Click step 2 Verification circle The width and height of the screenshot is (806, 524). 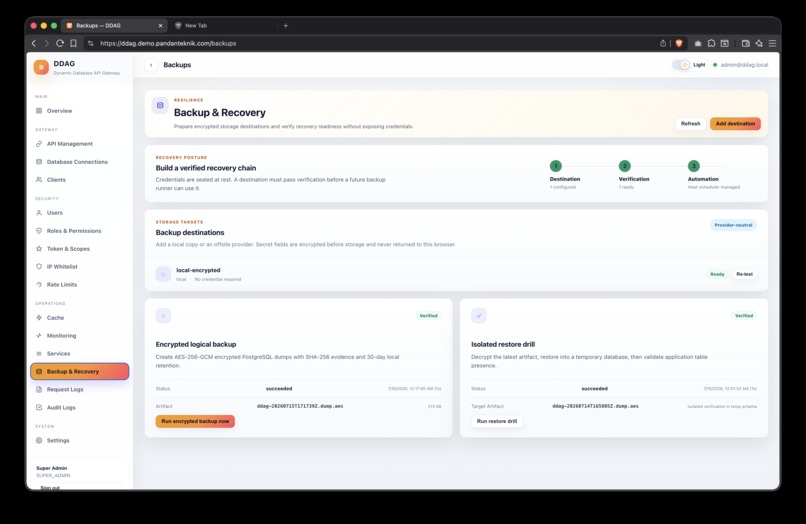tap(625, 166)
